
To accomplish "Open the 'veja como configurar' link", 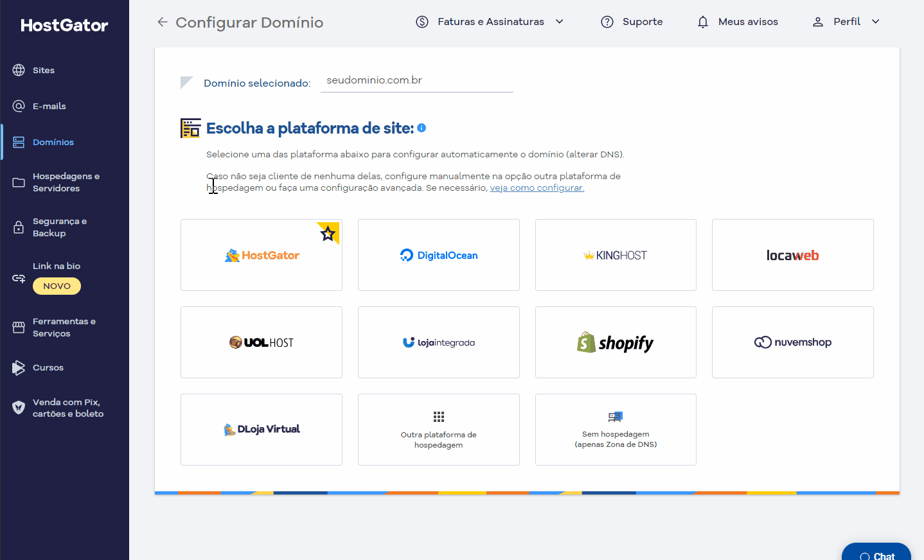I will (537, 188).
